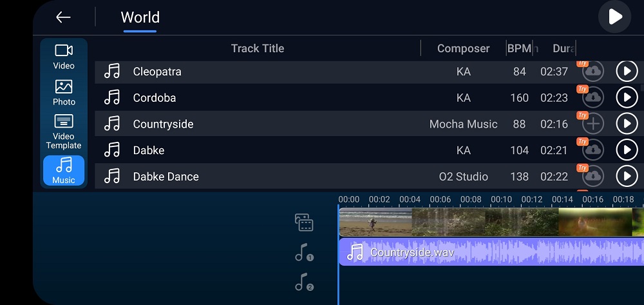The height and width of the screenshot is (305, 644).
Task: Select the Dabke track title
Action: (149, 150)
